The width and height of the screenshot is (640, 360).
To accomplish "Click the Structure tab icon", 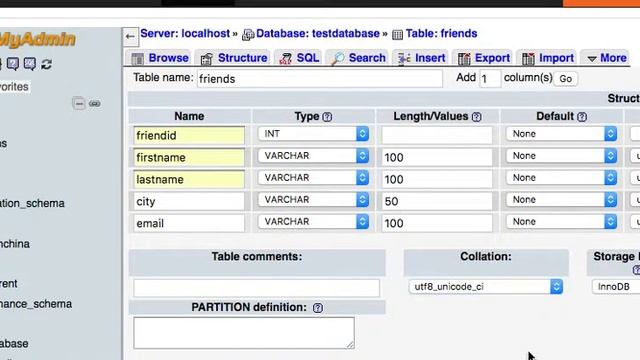I will click(x=207, y=59).
